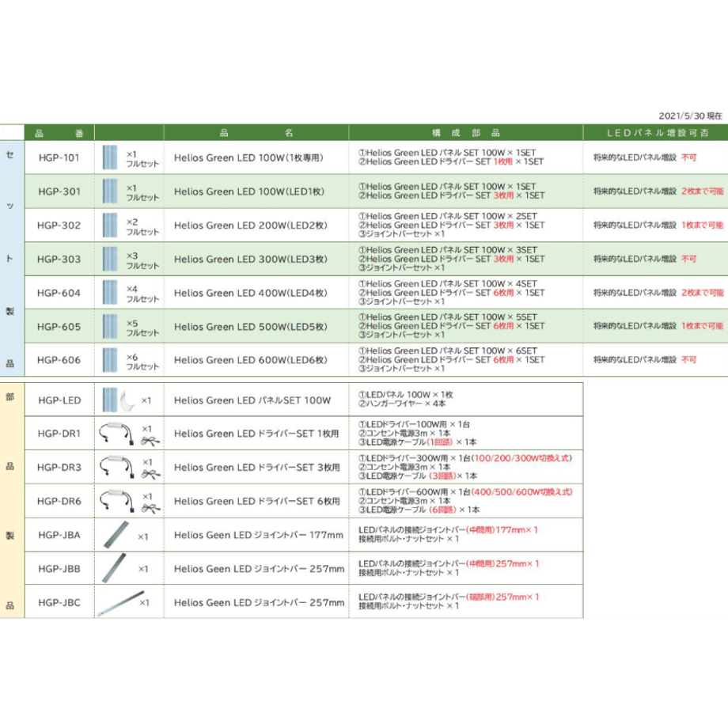Click the joint bar image for HGP-JBC
Viewport: 728px width, 728px height.
120,604
